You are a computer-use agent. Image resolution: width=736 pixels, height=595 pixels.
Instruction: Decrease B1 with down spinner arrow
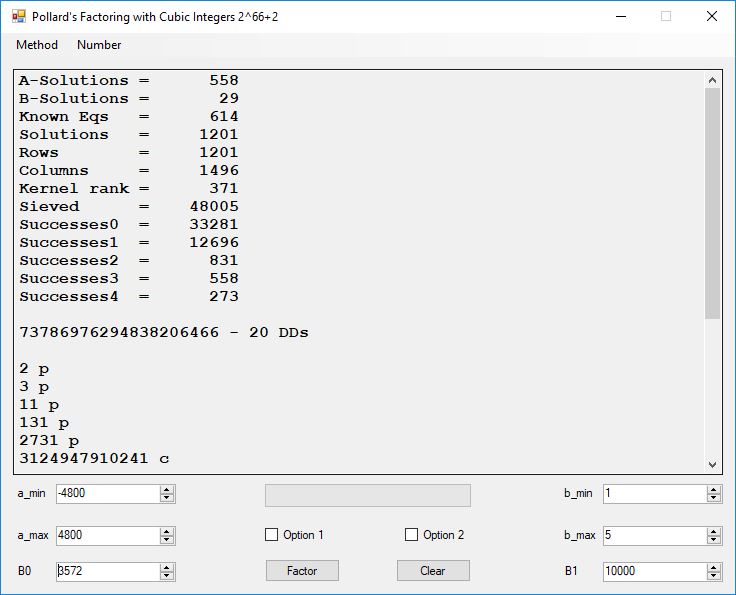tap(714, 576)
